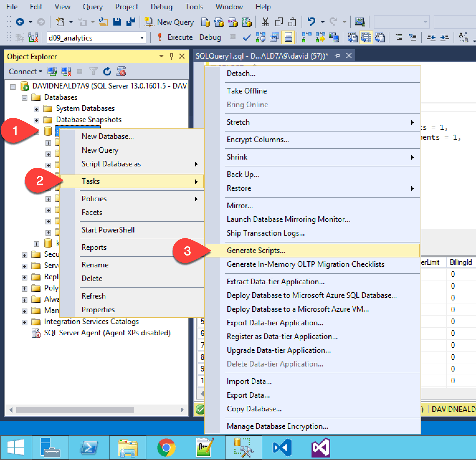Click the Execute button

[x=175, y=37]
